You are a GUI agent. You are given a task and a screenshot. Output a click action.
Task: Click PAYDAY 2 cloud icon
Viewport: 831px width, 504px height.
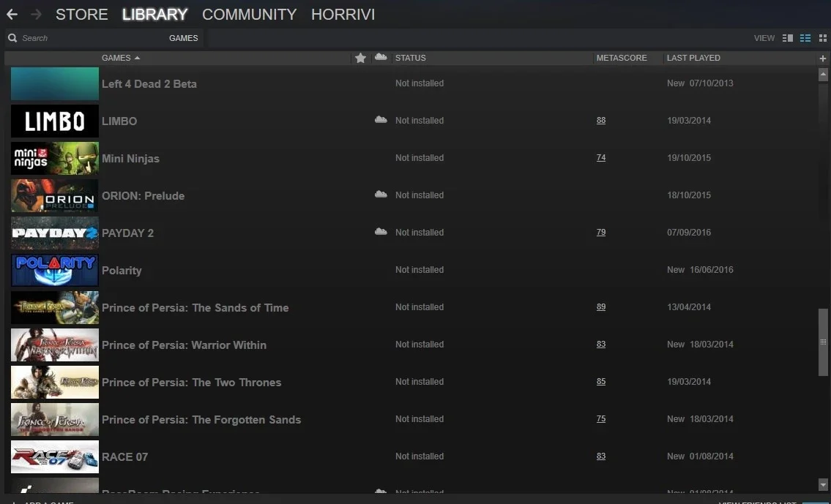[x=381, y=231]
